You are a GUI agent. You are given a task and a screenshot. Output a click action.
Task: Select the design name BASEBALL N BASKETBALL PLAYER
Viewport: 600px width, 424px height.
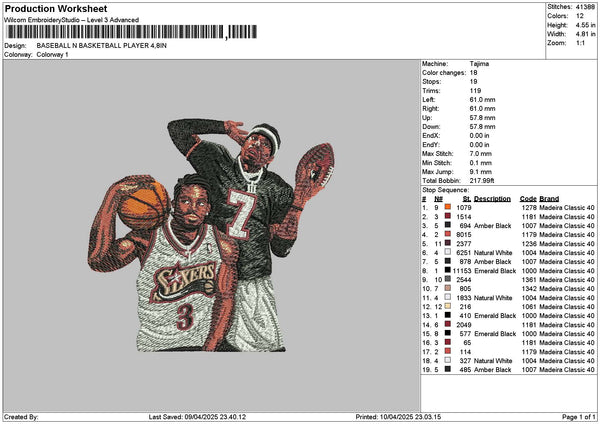pos(101,46)
